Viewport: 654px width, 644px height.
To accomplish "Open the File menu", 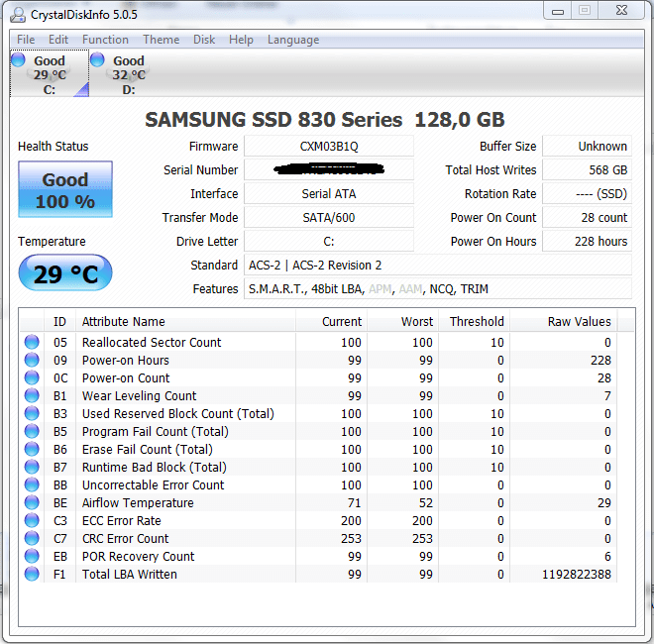I will (26, 40).
